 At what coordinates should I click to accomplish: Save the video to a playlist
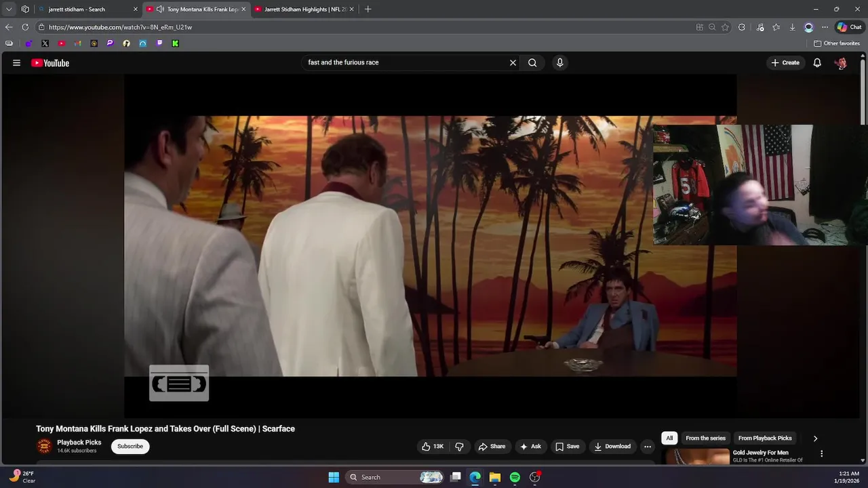coord(567,446)
